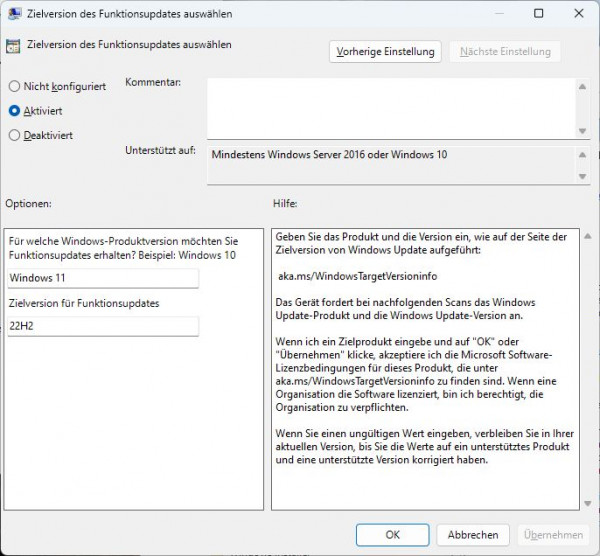Screen dimensions: 600x556
Task: Click the Übernehmen button
Action: click(x=553, y=535)
